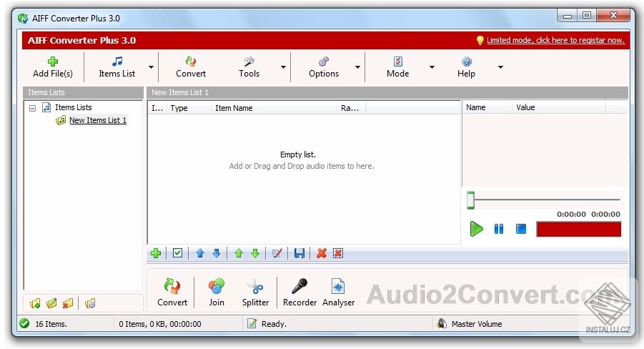Click the red volume level bar

(579, 229)
